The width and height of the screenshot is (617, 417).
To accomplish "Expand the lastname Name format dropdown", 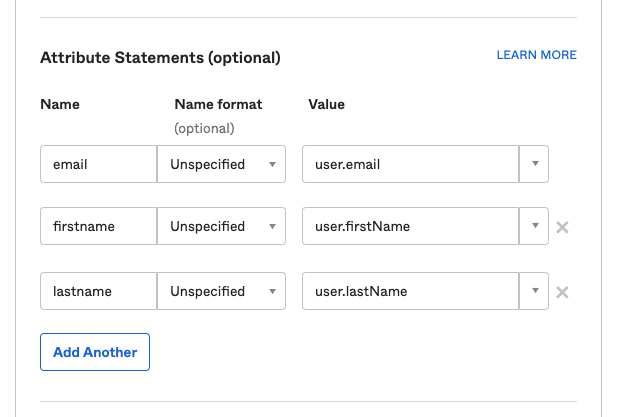I will tap(222, 291).
